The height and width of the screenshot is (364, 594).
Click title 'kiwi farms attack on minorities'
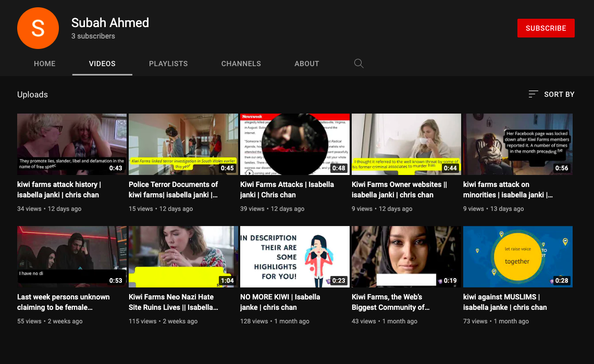tap(508, 190)
